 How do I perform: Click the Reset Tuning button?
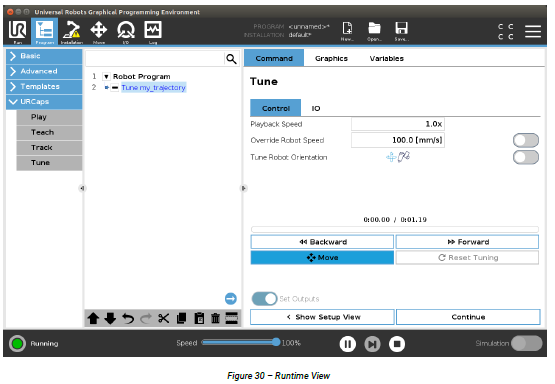point(467,257)
